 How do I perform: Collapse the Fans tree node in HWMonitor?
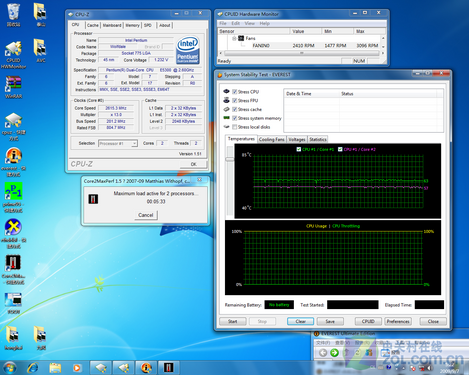[x=234, y=38]
